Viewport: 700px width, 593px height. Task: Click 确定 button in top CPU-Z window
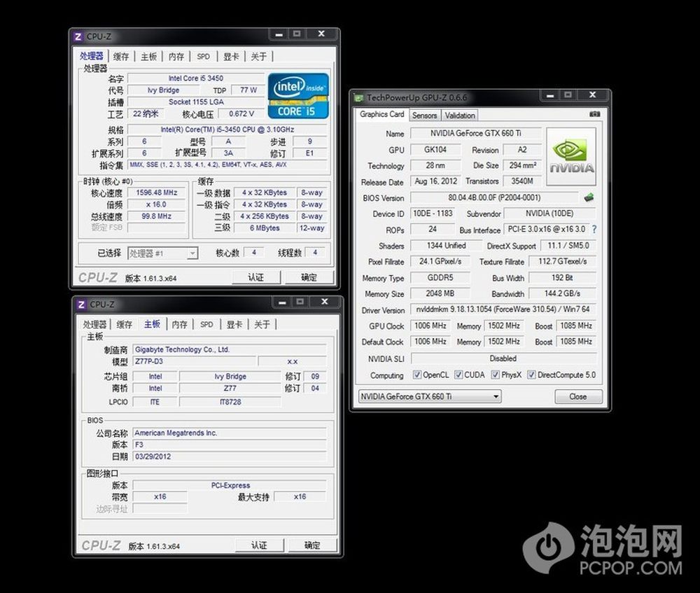pyautogui.click(x=309, y=277)
